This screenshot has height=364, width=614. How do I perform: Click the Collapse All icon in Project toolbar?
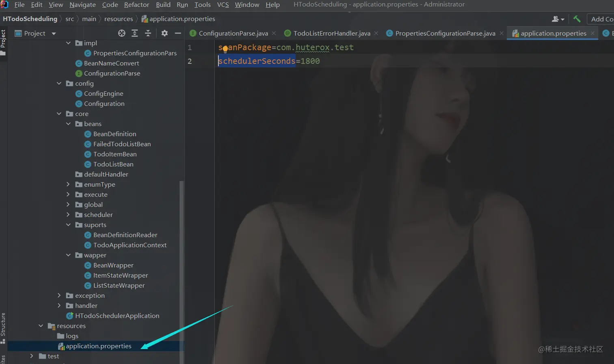pyautogui.click(x=148, y=33)
